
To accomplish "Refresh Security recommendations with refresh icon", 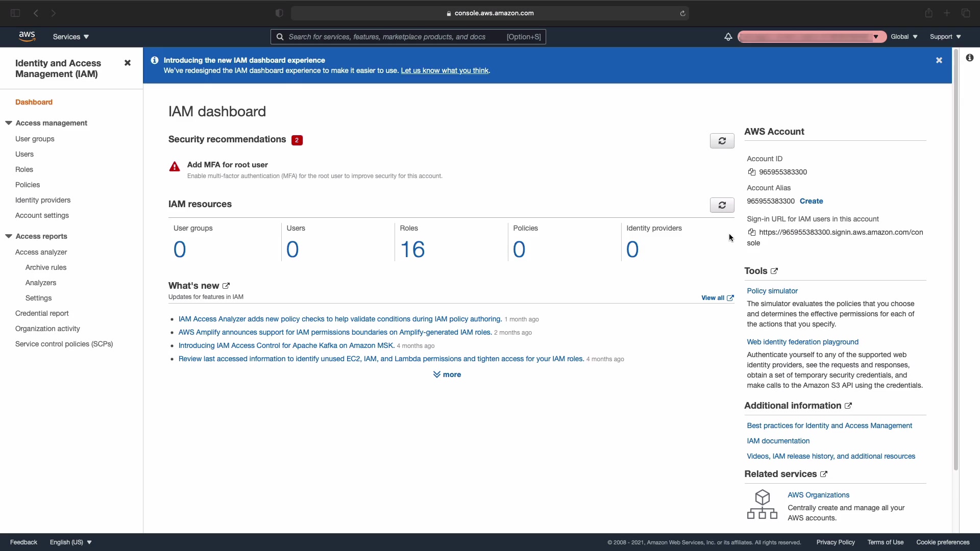I will coord(722,141).
